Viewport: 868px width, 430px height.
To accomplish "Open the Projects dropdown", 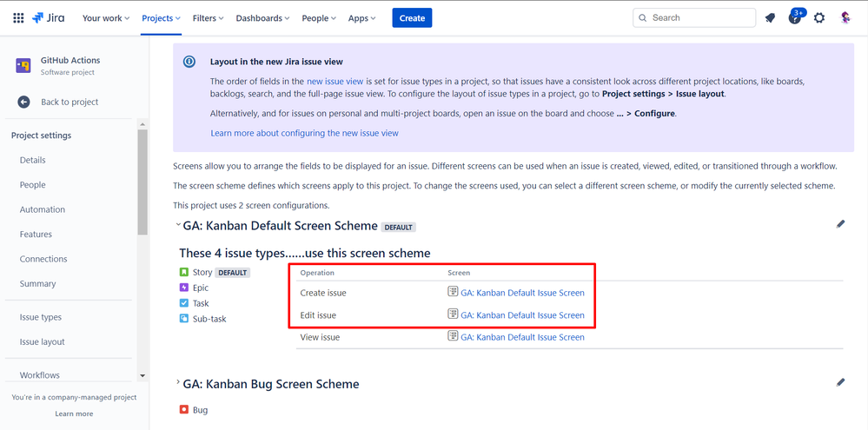I will click(x=161, y=18).
